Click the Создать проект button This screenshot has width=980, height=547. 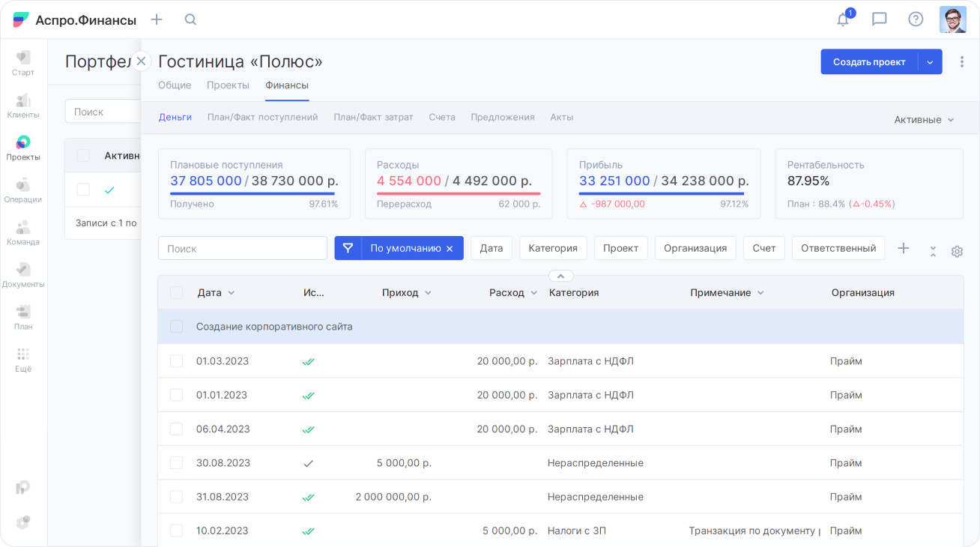point(869,62)
